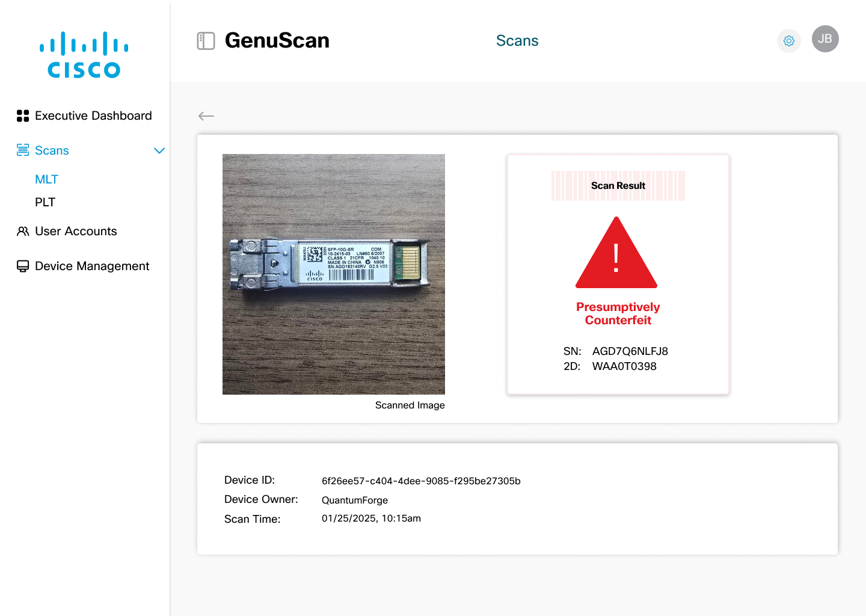
Task: Click the Device Management monitor icon
Action: pos(23,266)
